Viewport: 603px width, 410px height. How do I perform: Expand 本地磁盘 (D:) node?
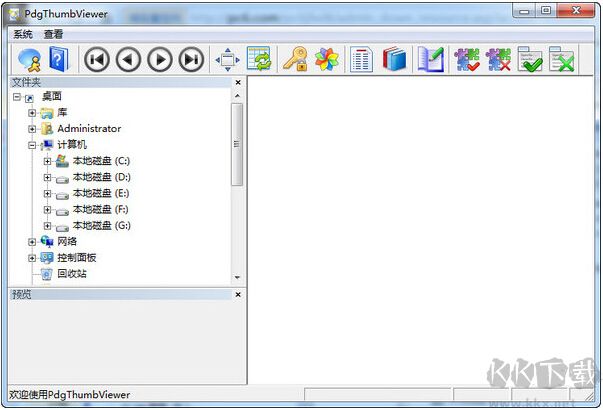tap(47, 177)
